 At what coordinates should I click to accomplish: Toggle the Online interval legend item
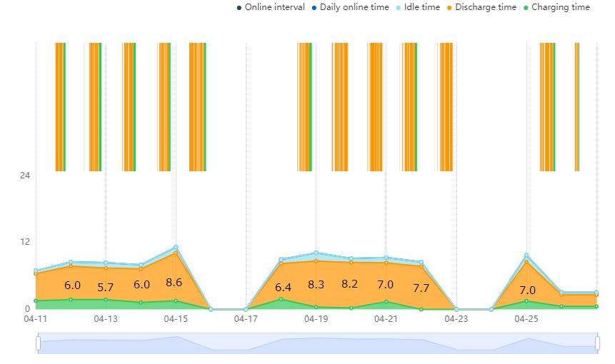271,7
